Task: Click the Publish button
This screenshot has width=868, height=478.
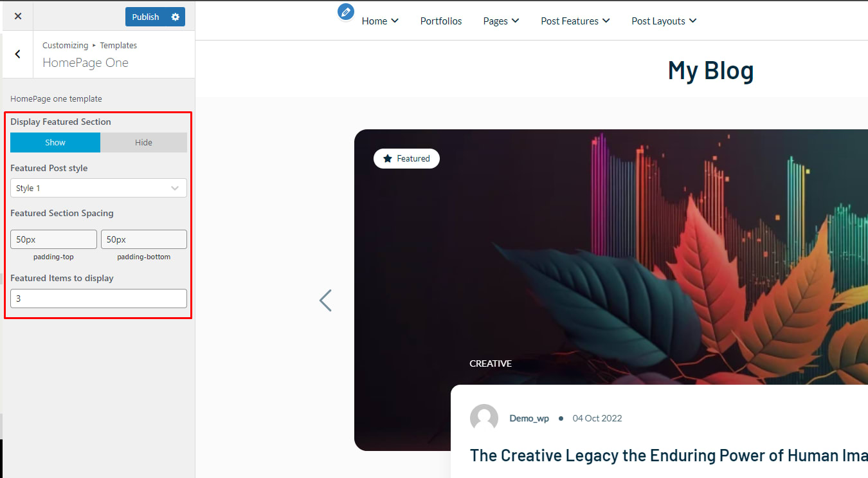Action: [145, 17]
